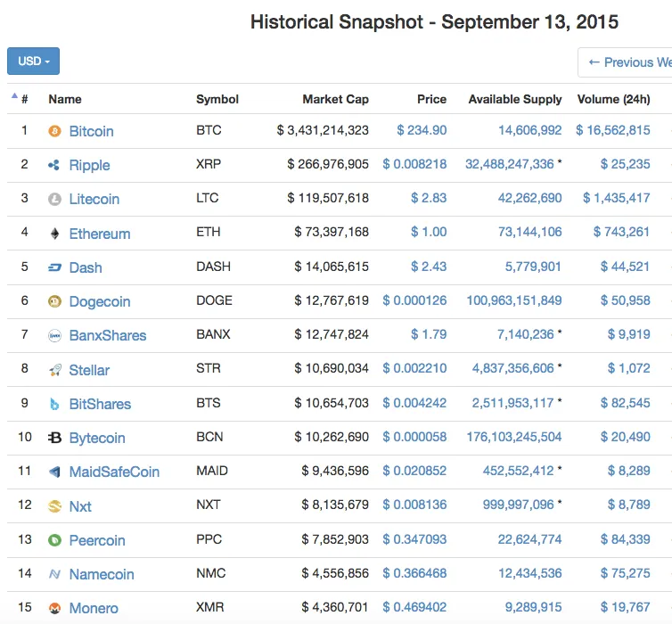Click the Ripple logo icon

[x=54, y=165]
